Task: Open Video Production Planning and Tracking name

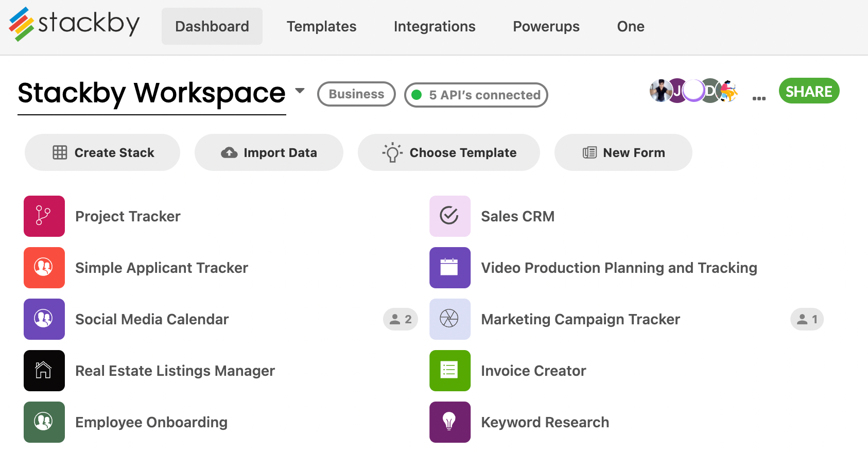Action: tap(619, 268)
